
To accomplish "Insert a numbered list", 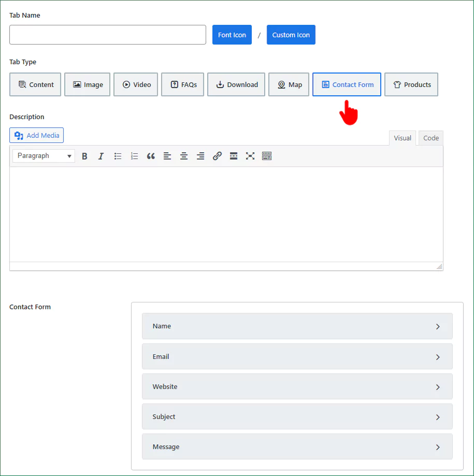I will click(x=134, y=156).
